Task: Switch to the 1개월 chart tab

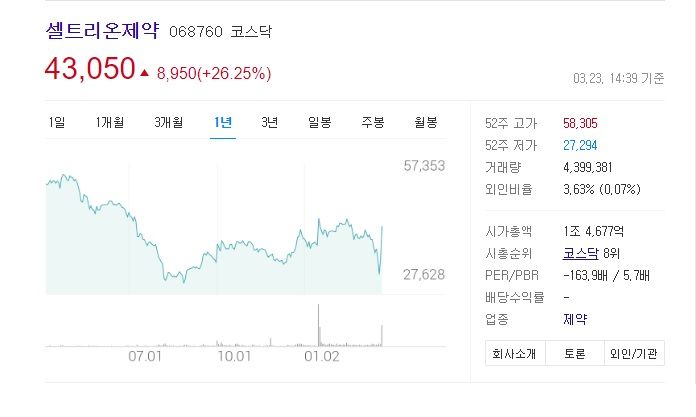Action: coord(110,122)
